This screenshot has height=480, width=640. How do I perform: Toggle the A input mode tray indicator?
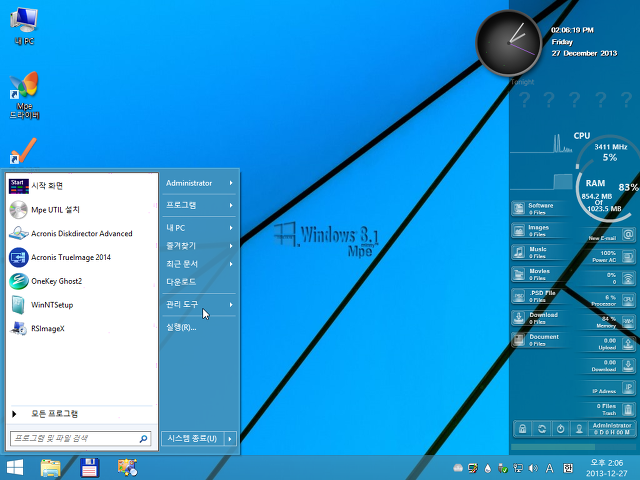550,468
